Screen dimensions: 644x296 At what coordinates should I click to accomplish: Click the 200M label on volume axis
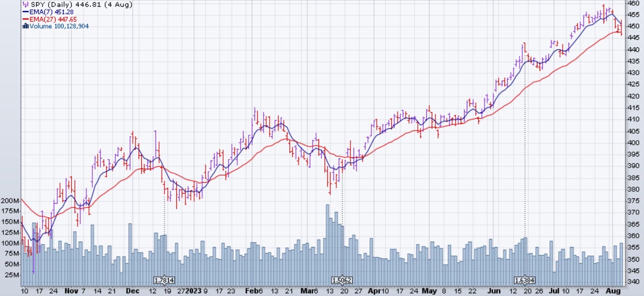(x=10, y=201)
